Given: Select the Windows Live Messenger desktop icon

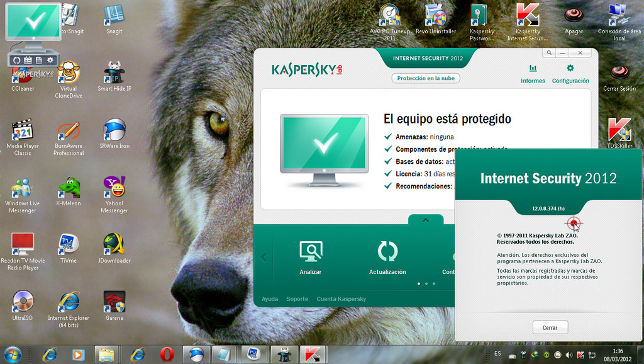Looking at the screenshot, I should click(23, 195).
